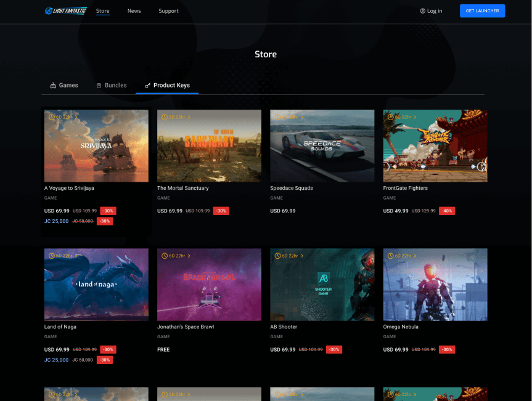Click timer clock icon on AB Shooter card
The height and width of the screenshot is (401, 532).
[x=277, y=256]
